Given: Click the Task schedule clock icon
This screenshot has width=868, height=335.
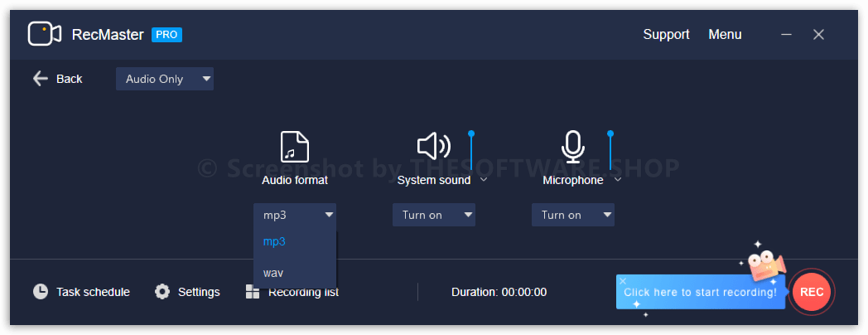Looking at the screenshot, I should coord(41,292).
